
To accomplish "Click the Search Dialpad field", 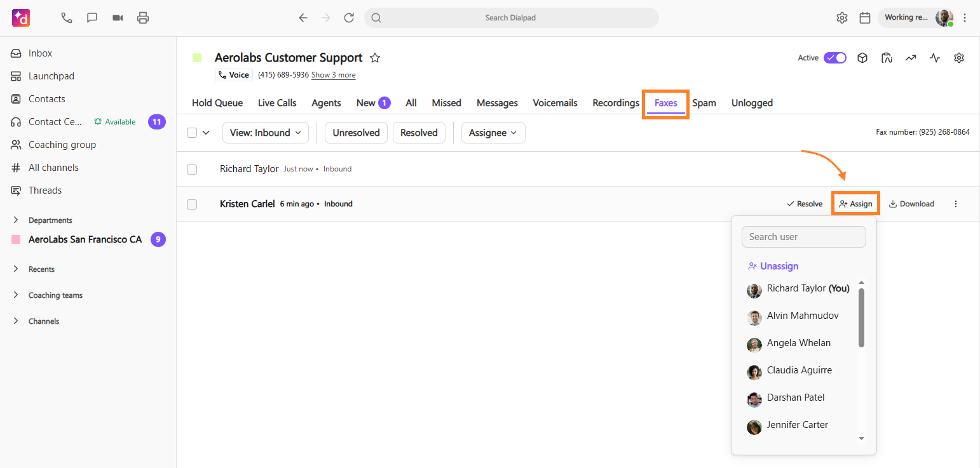I will 512,18.
